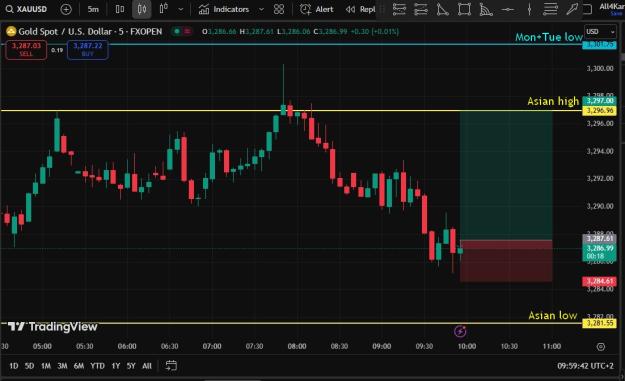Screen dimensions: 625x381
Task: Select the Fib Retracement lines tool
Action: 550,9
